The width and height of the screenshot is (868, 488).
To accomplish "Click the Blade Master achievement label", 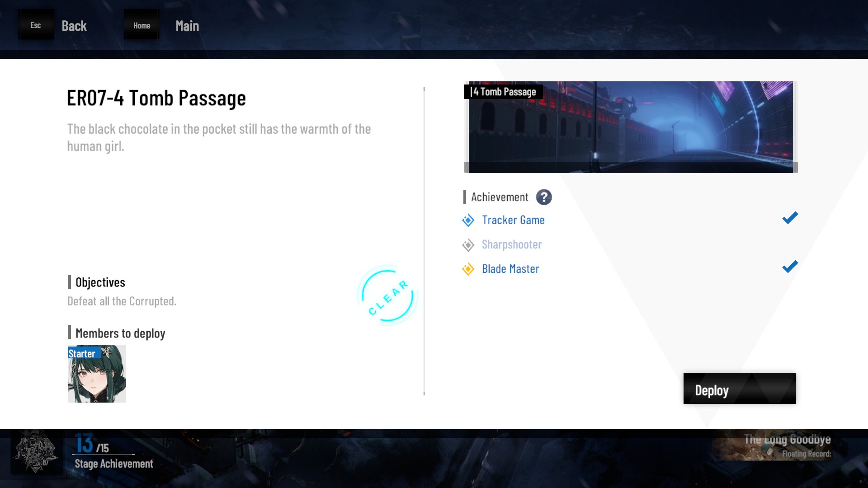I will 510,269.
